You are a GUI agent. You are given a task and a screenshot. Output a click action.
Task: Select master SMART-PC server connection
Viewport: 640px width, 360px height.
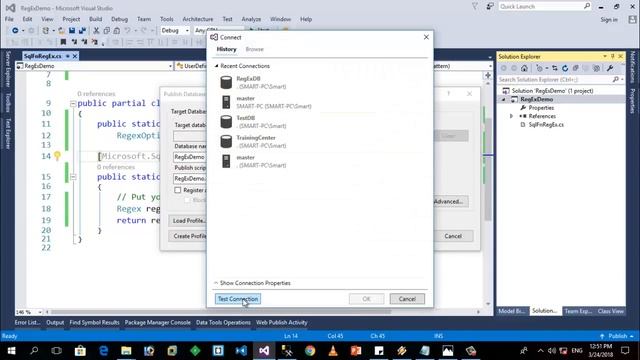[x=265, y=102]
